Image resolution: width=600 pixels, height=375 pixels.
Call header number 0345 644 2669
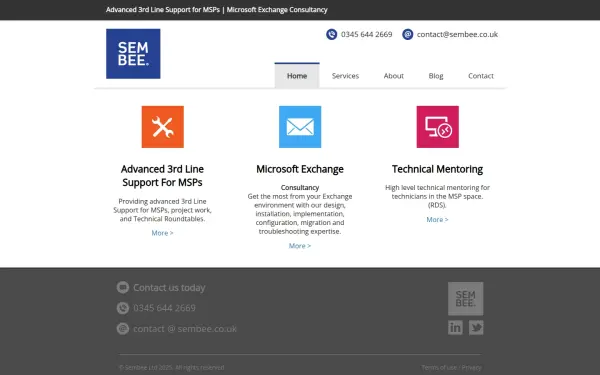(x=367, y=34)
